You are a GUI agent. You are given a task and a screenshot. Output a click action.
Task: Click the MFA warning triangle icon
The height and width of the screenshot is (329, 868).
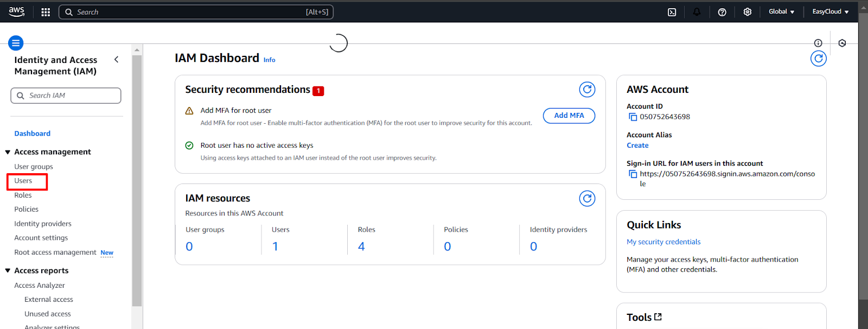click(189, 111)
